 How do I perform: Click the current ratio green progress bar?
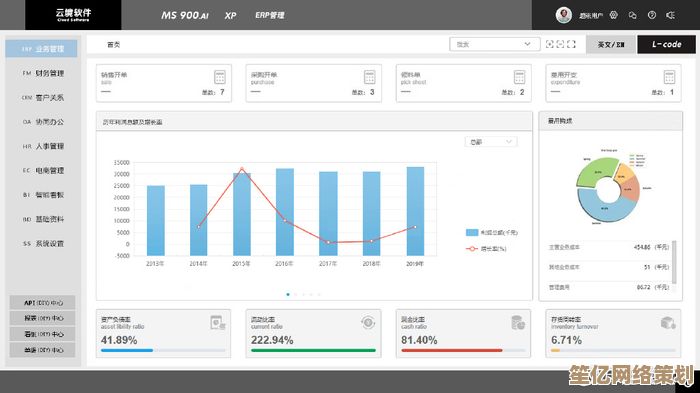313,351
